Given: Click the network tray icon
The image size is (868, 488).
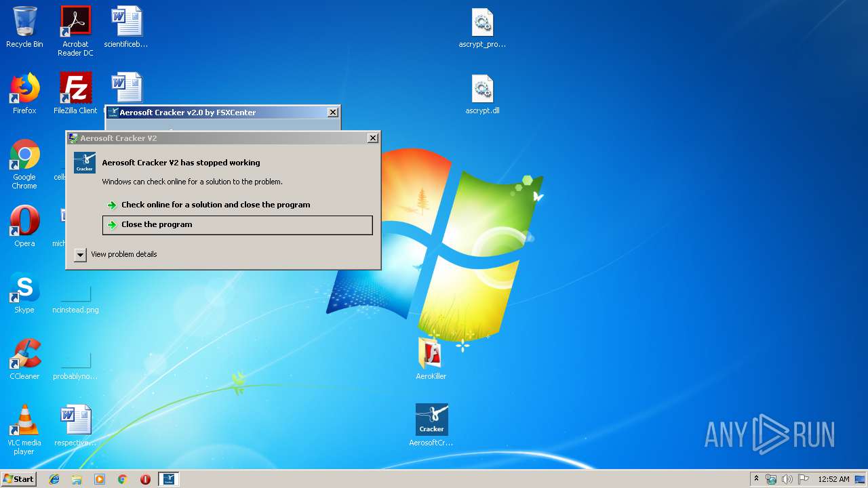Looking at the screenshot, I should pos(771,479).
